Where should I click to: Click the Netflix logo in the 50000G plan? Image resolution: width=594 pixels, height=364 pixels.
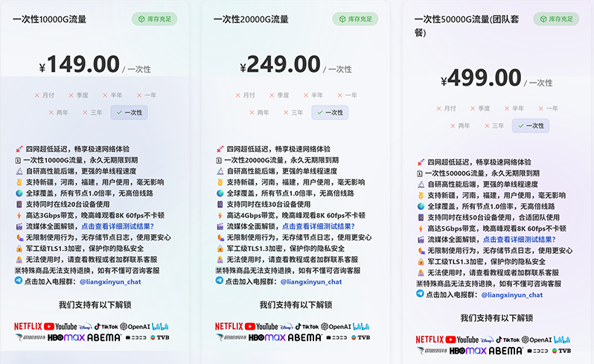click(x=429, y=339)
